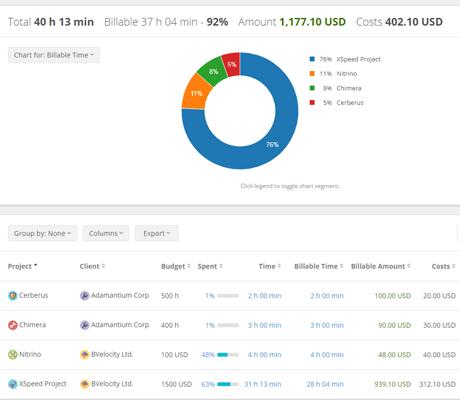Screen dimensions: 460x400
Task: Click XSpeed Project name in table
Action: point(43,384)
